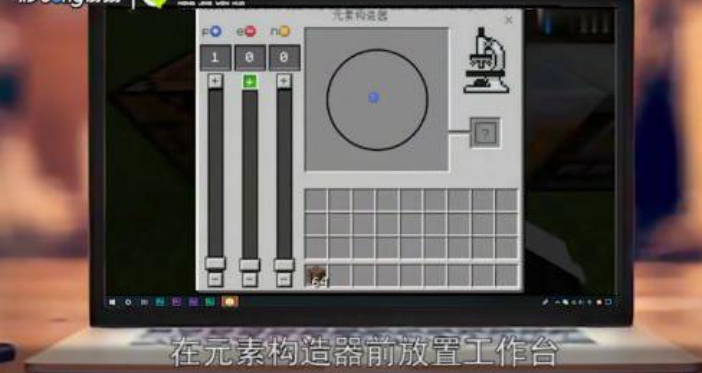Open Windows Start menu on taskbar
Image resolution: width=702 pixels, height=373 pixels.
112,302
